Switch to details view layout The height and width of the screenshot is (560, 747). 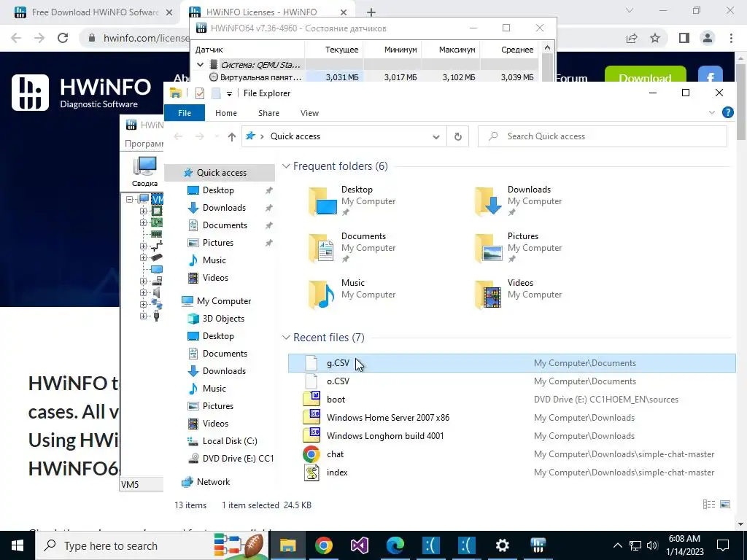point(709,505)
